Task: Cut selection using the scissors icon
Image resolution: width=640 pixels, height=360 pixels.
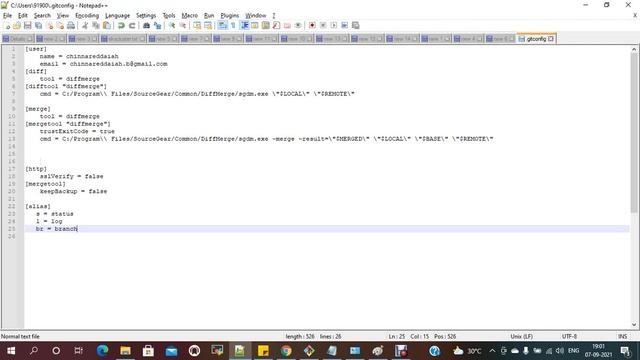Action: 85,25
